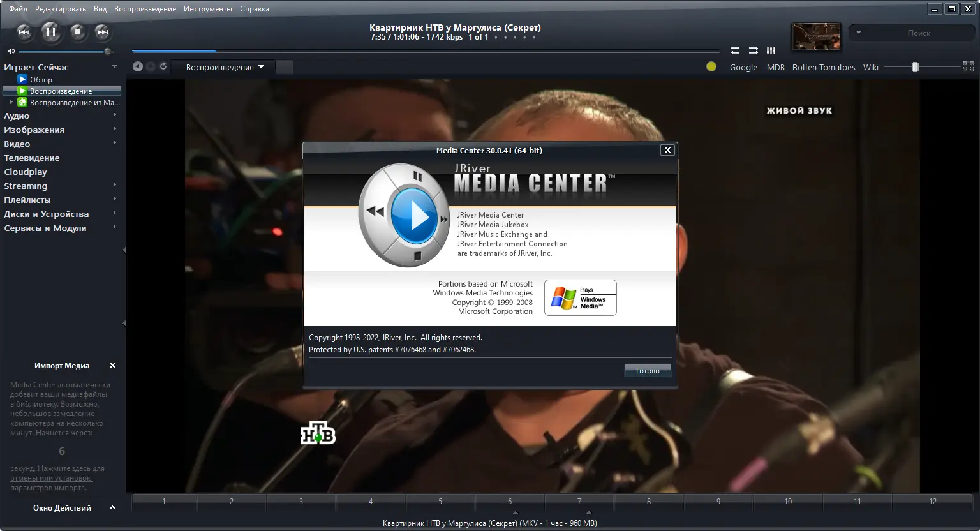Skip to the previous track

24,32
